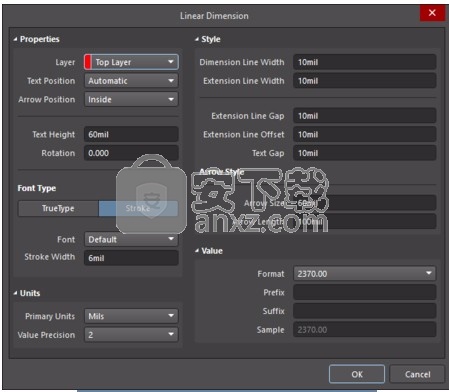Click the Dimension Line Width field
The width and height of the screenshot is (449, 392).
tap(365, 62)
